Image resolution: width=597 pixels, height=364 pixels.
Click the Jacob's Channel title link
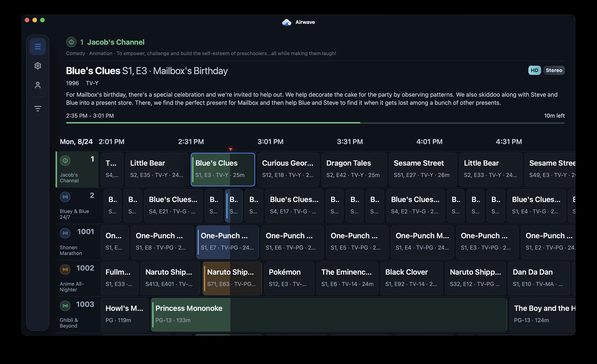coord(116,42)
